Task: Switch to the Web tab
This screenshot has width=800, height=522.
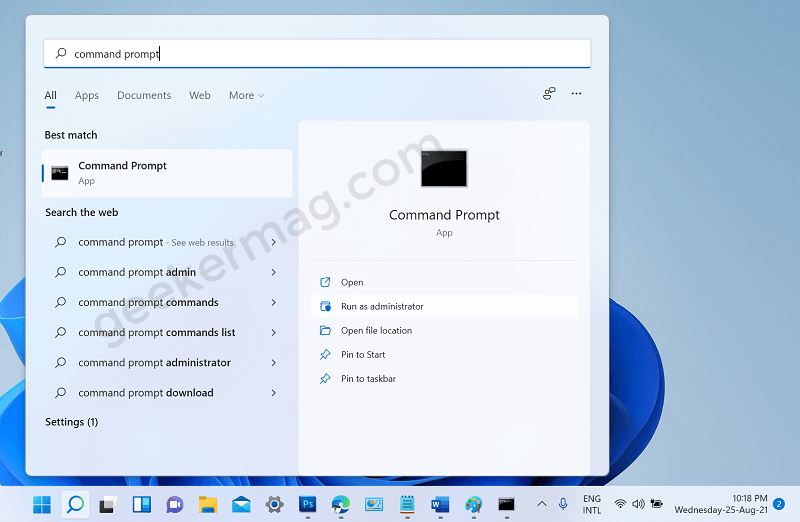Action: pyautogui.click(x=199, y=95)
